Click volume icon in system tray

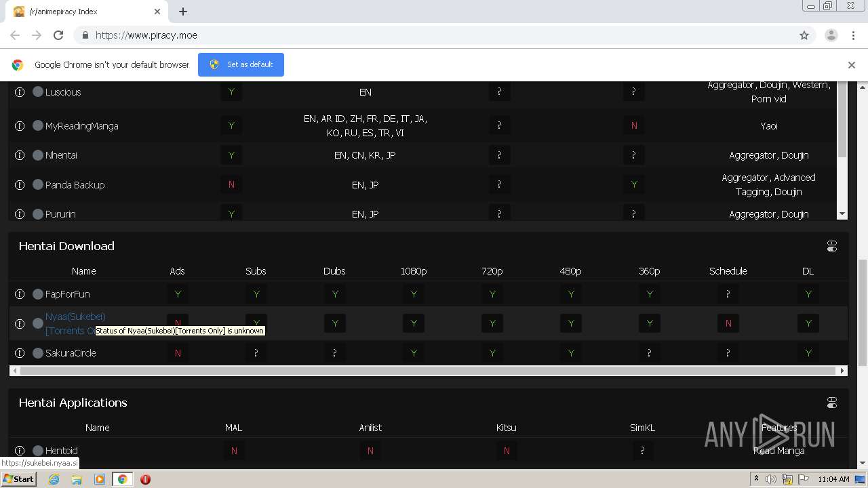771,479
